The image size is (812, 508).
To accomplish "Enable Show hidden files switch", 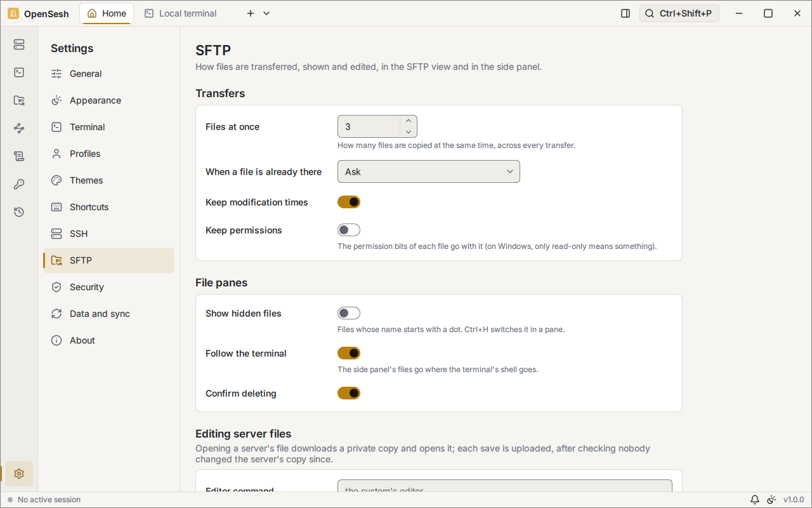I will click(349, 313).
